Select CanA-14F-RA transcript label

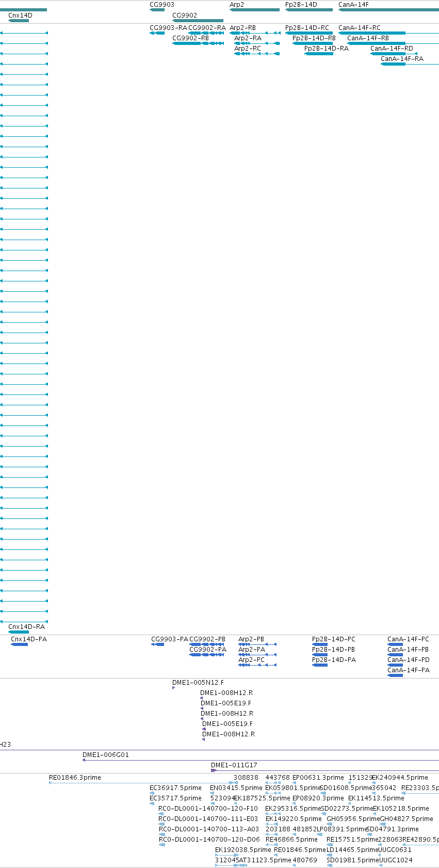pyautogui.click(x=402, y=59)
